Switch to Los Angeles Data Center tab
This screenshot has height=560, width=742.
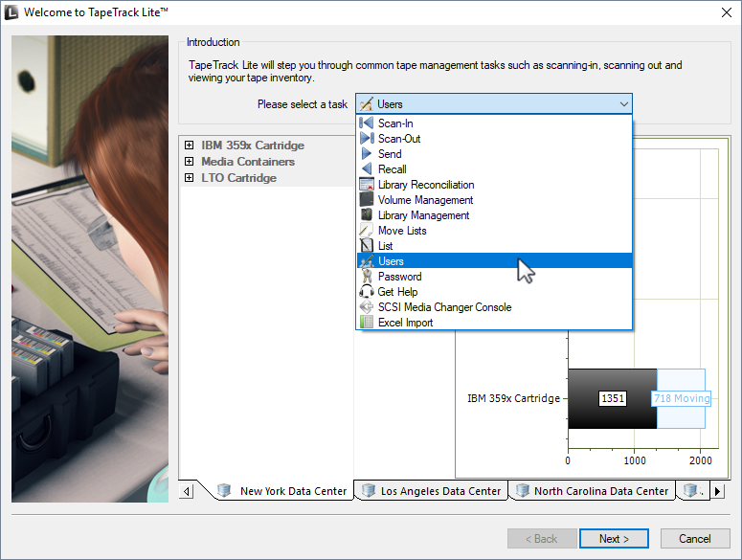[x=431, y=490]
